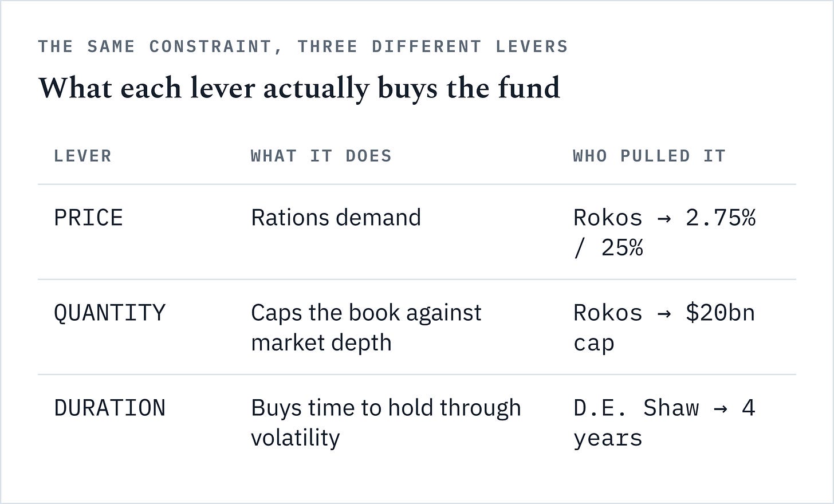Click the word 'D.E. Shaw'
Screen dimensions: 834x504
point(636,408)
